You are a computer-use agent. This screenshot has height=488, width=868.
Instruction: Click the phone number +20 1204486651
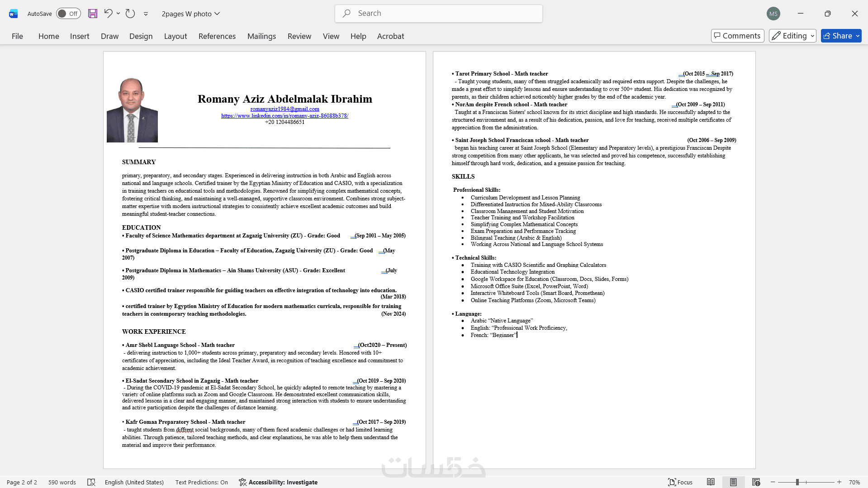(x=285, y=122)
